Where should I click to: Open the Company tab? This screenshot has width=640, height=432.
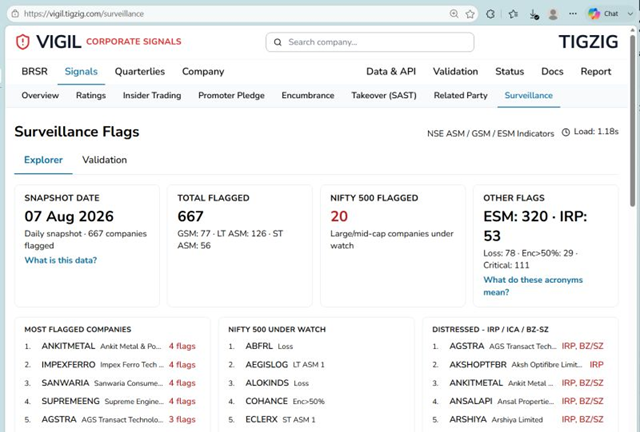(x=203, y=71)
